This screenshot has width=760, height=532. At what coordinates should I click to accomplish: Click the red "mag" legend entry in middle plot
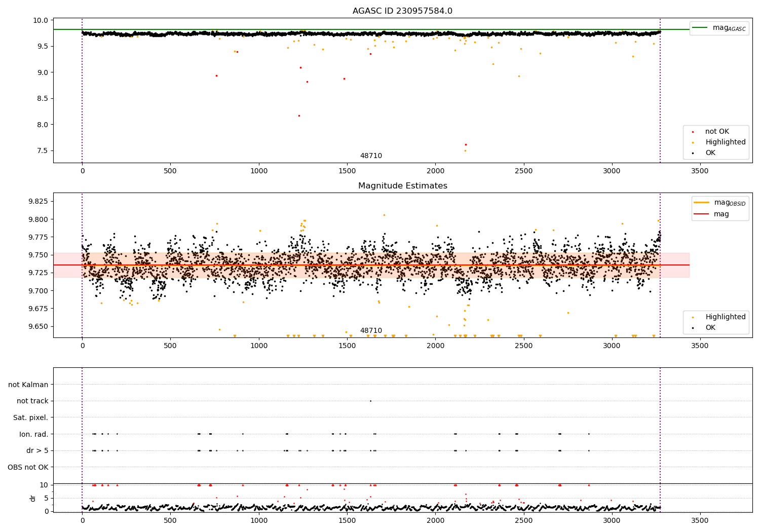tap(721, 214)
